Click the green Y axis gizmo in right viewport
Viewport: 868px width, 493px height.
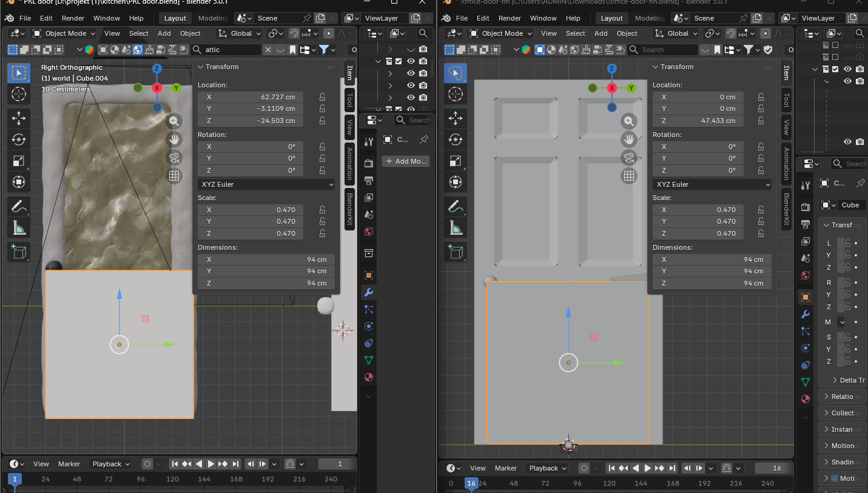[x=631, y=88]
